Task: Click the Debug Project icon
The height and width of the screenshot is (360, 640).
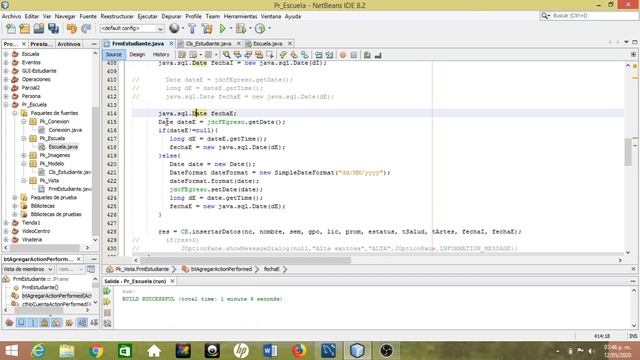Action: click(x=241, y=29)
